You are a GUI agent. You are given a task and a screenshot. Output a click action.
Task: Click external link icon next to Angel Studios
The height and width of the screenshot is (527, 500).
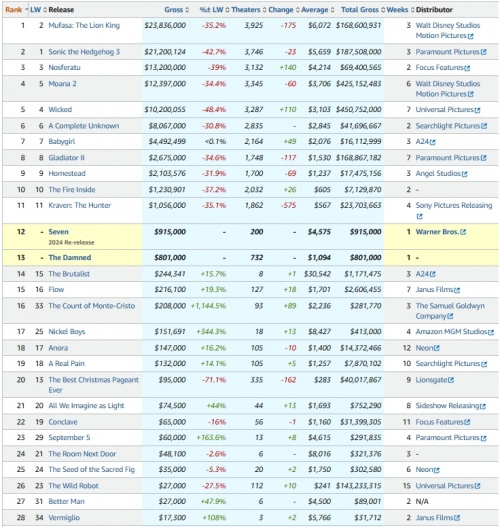tap(464, 174)
